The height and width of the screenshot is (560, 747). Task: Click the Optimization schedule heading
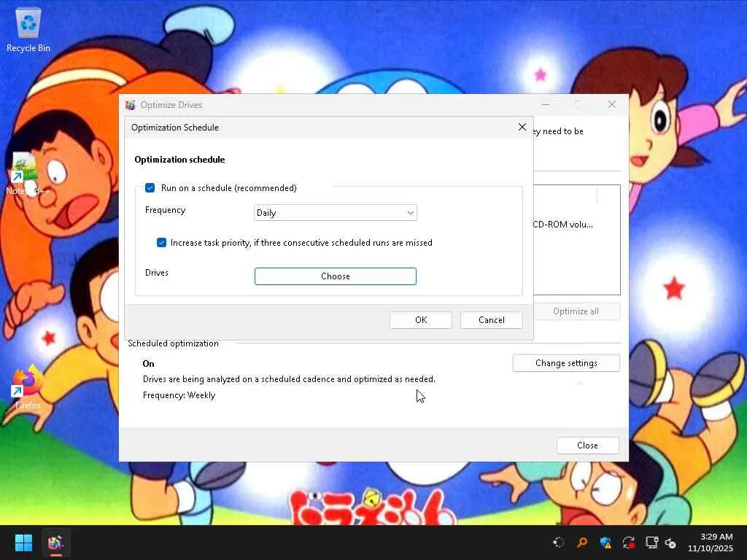point(179,160)
